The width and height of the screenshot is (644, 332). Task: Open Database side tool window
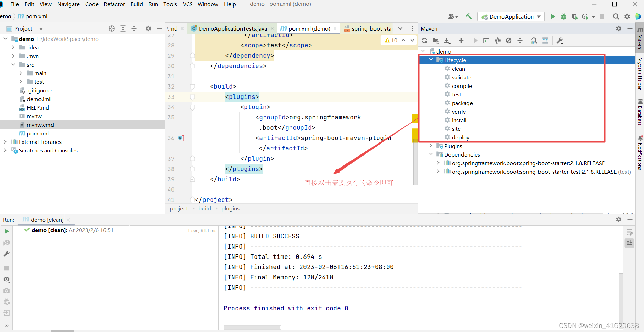pos(640,112)
